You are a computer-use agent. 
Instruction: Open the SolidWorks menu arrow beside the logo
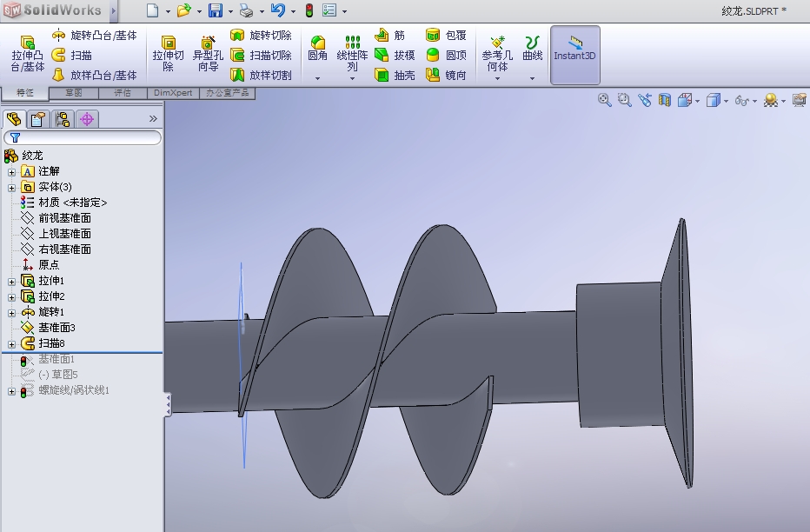pos(113,10)
